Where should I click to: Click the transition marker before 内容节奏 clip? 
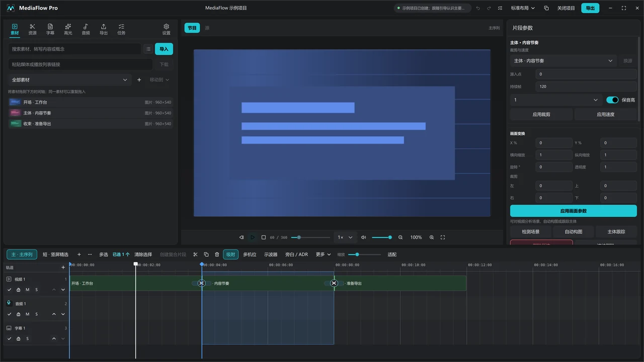201,283
